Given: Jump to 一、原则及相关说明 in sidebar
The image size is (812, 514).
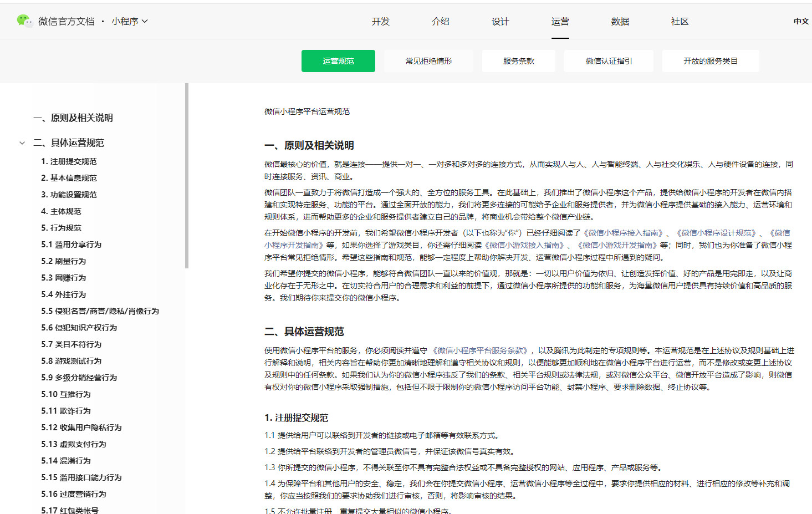Looking at the screenshot, I should pos(73,118).
